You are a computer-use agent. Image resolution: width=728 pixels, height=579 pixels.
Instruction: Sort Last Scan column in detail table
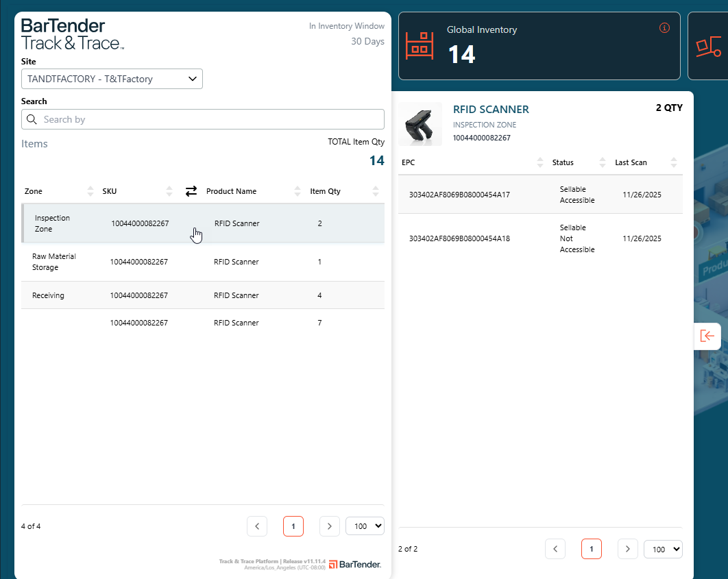pos(674,162)
